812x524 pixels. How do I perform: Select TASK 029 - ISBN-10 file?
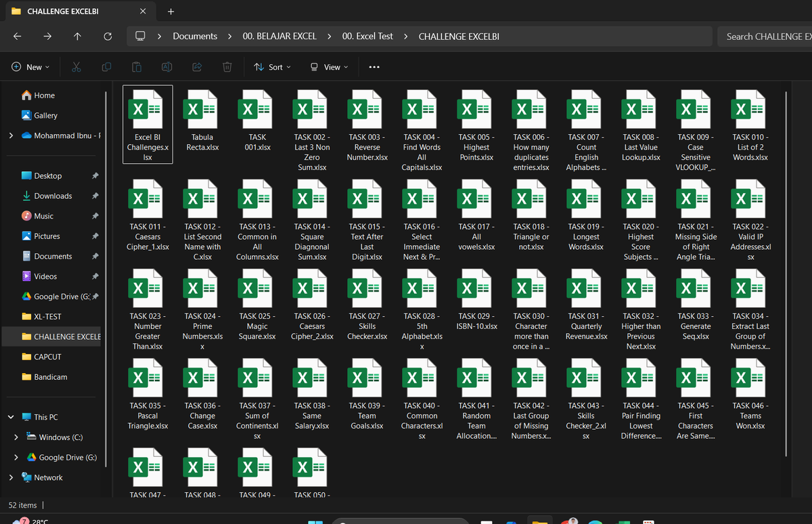pos(476,300)
